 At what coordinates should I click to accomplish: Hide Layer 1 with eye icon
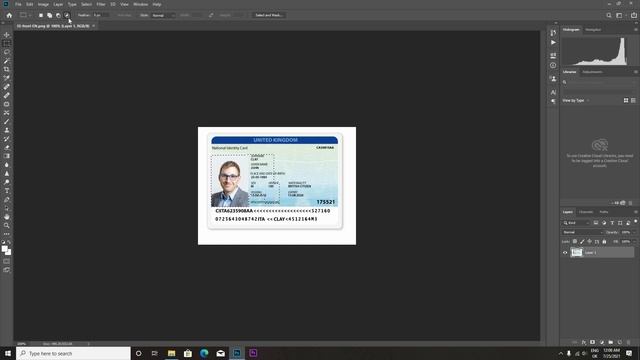pos(565,253)
